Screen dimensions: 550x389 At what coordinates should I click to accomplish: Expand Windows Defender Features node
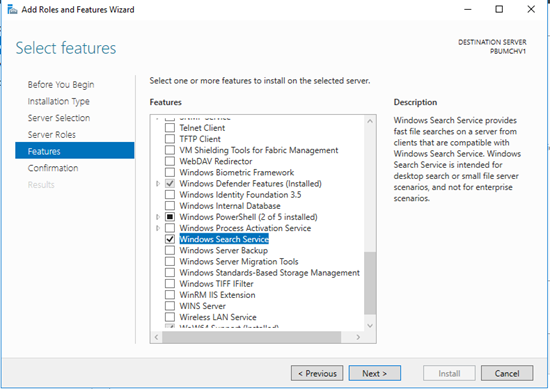[158, 183]
